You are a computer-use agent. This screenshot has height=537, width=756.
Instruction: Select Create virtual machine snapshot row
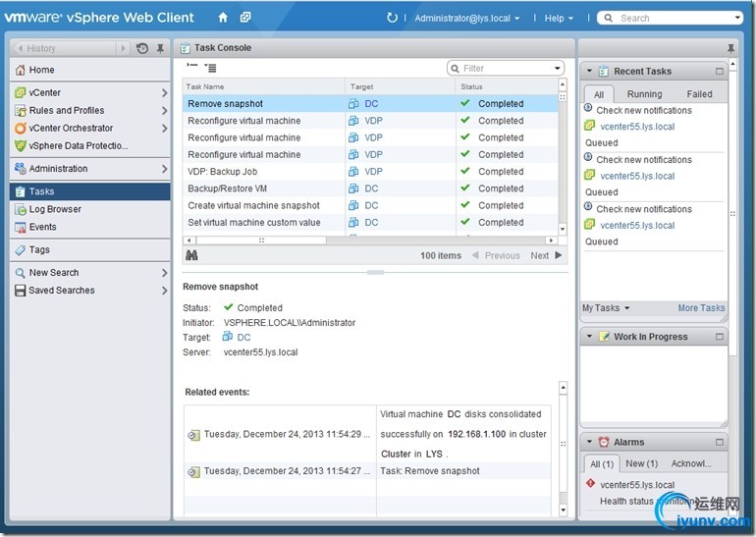pyautogui.click(x=370, y=205)
